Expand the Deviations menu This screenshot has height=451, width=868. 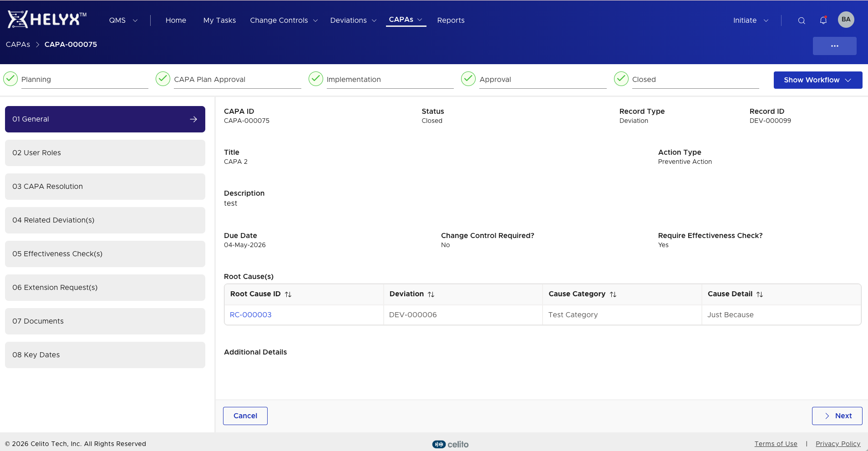coord(354,20)
